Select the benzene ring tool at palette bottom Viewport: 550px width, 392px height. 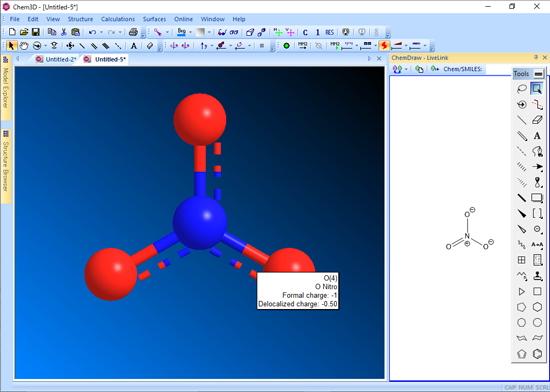pos(537,354)
